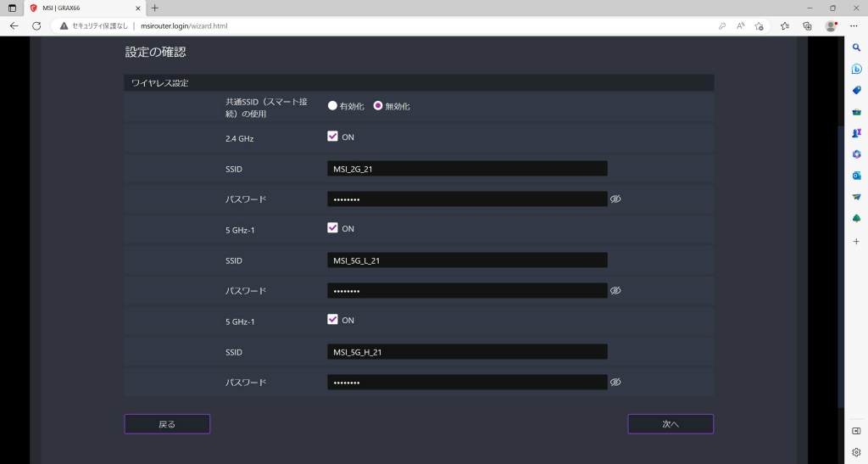868x464 pixels.
Task: Toggle the ON checkbox above MSI_5G_H_21
Action: (x=332, y=320)
